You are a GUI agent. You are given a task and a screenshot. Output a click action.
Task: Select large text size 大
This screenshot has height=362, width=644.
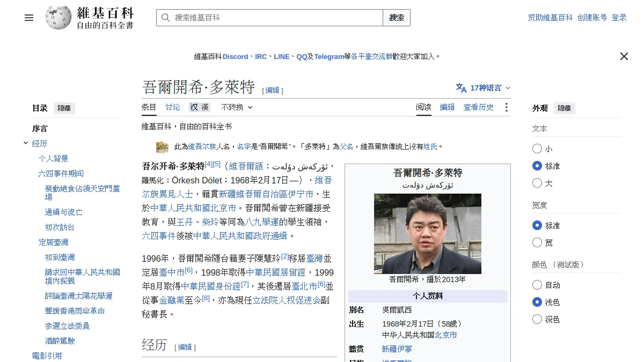point(537,183)
